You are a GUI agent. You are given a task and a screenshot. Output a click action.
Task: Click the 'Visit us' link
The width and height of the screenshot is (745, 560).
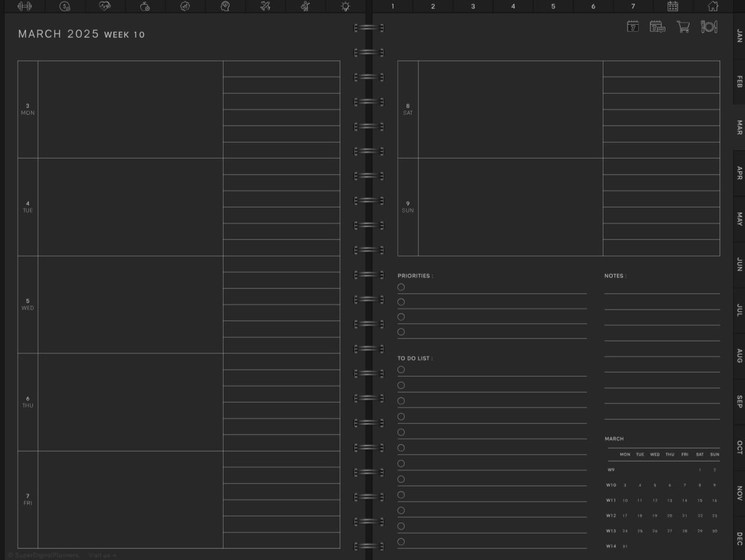pyautogui.click(x=102, y=555)
